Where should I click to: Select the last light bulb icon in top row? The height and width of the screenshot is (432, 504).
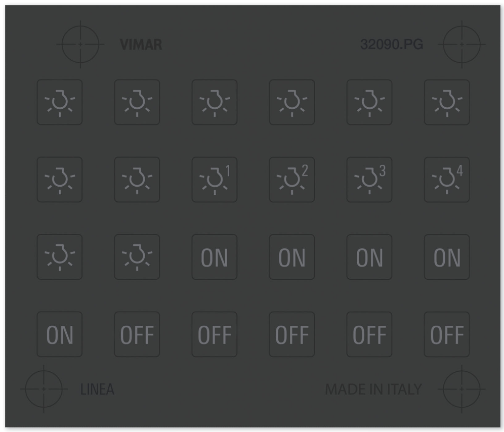pyautogui.click(x=447, y=102)
